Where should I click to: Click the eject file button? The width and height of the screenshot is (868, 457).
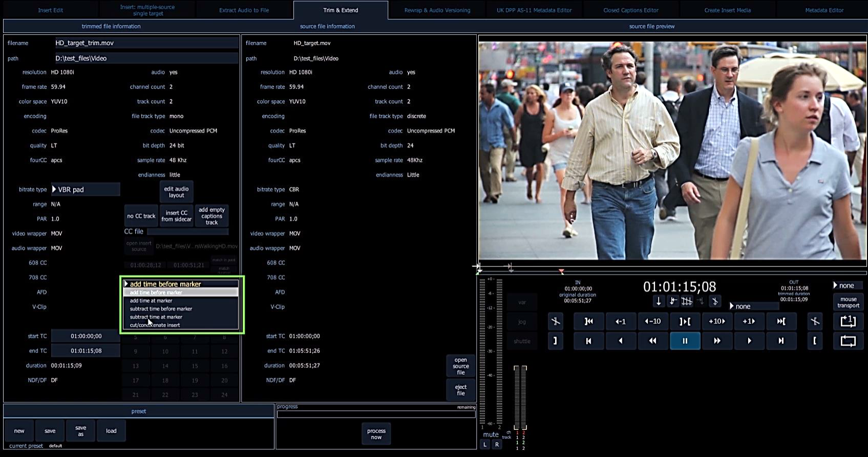point(461,390)
